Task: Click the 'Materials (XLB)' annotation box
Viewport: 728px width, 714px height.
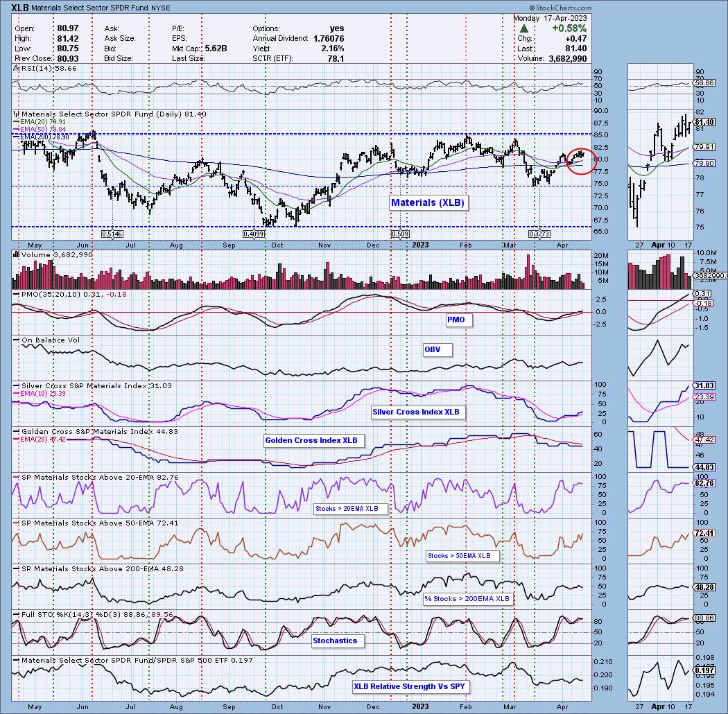Action: point(428,202)
